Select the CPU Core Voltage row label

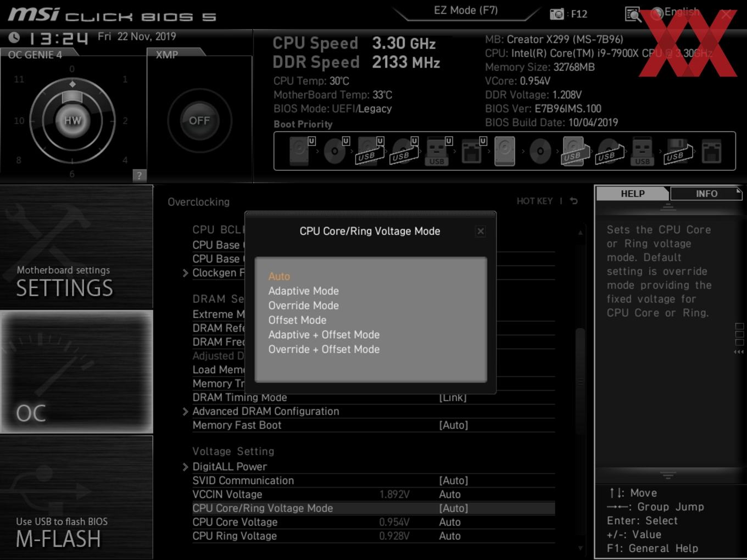click(x=235, y=522)
